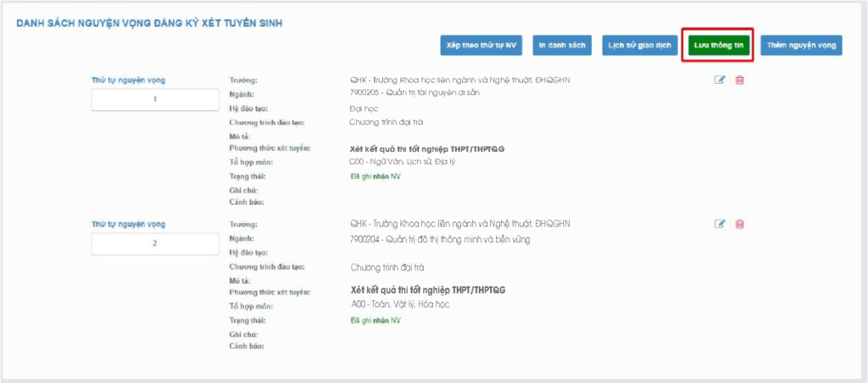Screen dimensions: 868x383
Task: Click subject group "C00 - Ngữ Văn, Lịch sử, Địa lý"
Action: pyautogui.click(x=402, y=161)
